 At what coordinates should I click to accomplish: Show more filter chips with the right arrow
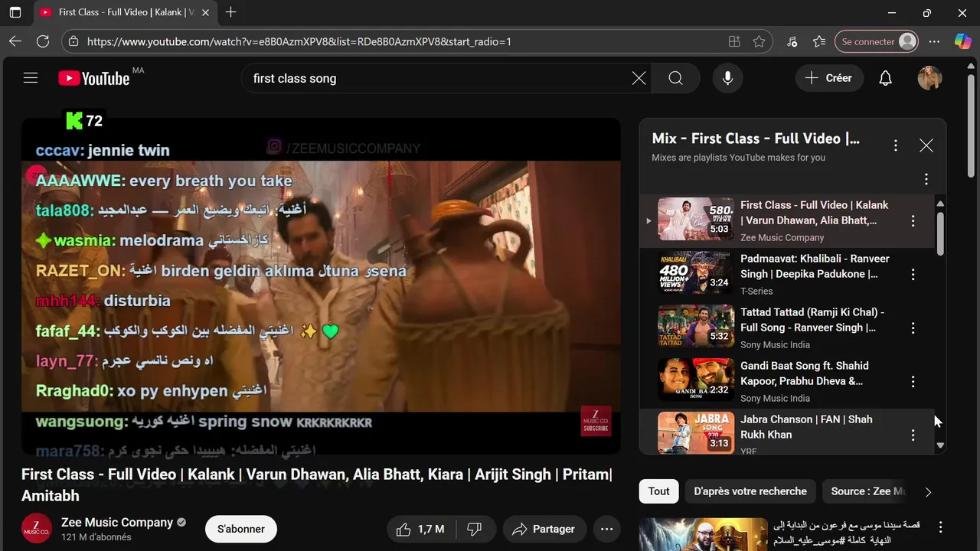(928, 492)
